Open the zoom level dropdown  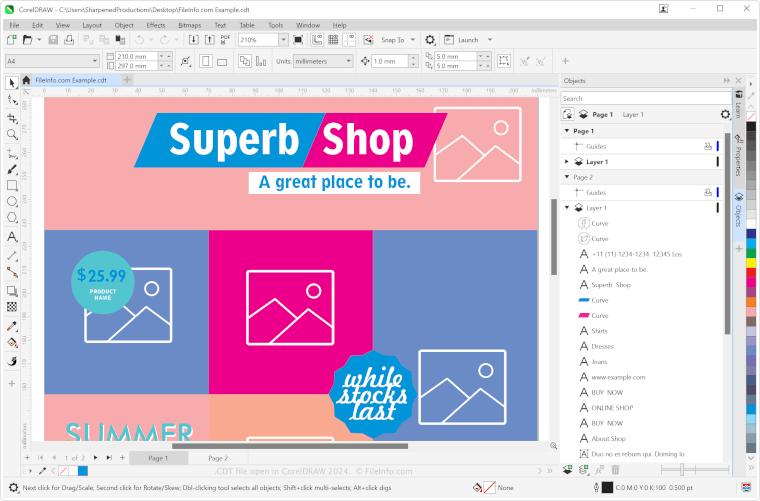tap(284, 40)
